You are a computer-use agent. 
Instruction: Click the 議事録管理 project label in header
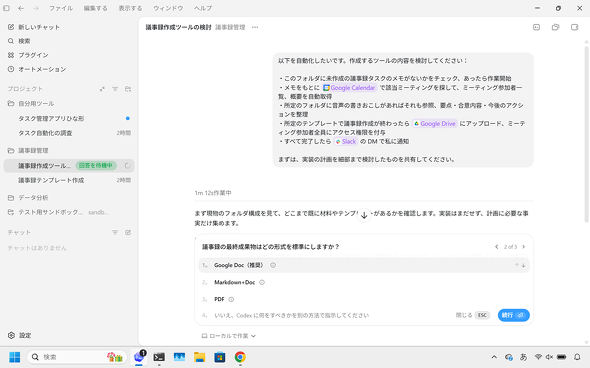[230, 27]
